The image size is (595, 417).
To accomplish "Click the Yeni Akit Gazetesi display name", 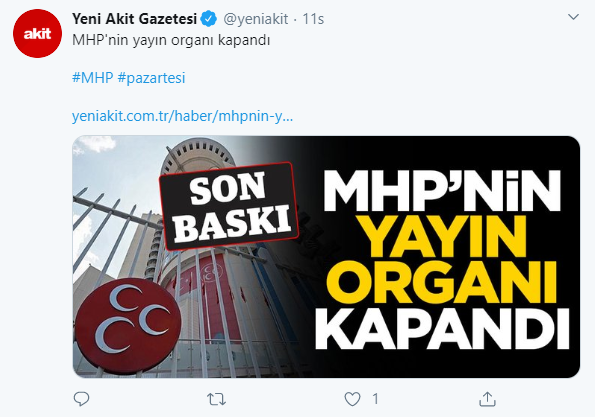I will (134, 19).
